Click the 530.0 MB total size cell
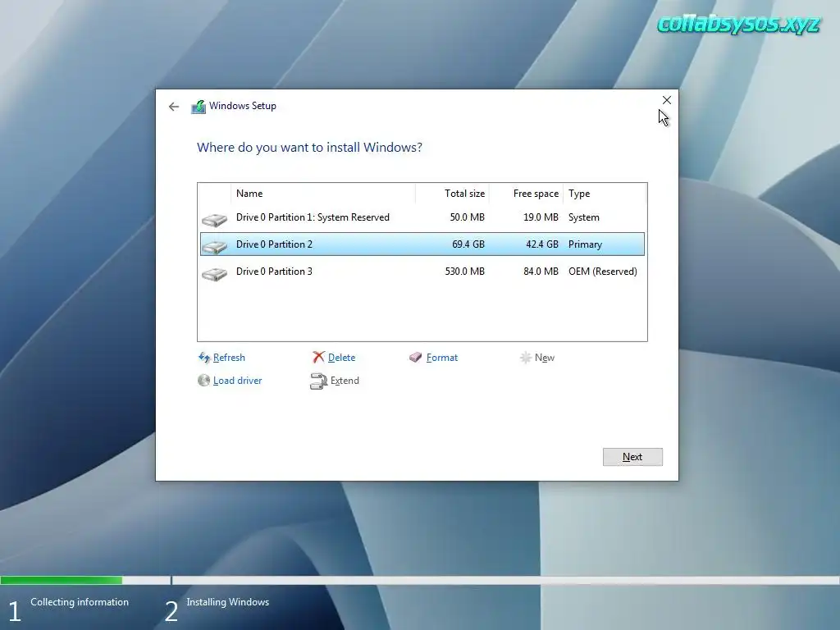The width and height of the screenshot is (840, 630). click(x=465, y=271)
